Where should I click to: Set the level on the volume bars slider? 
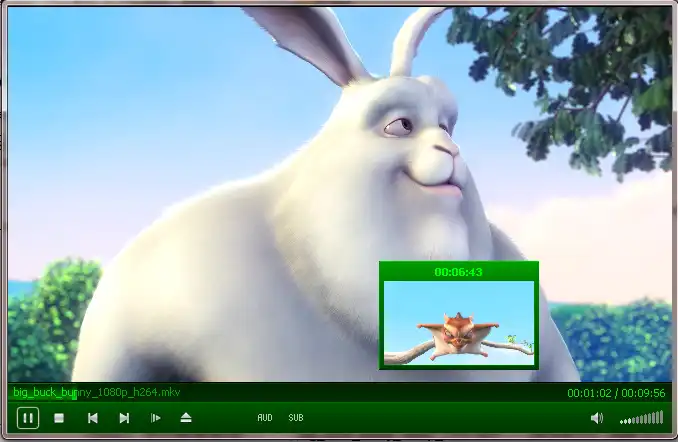point(641,418)
